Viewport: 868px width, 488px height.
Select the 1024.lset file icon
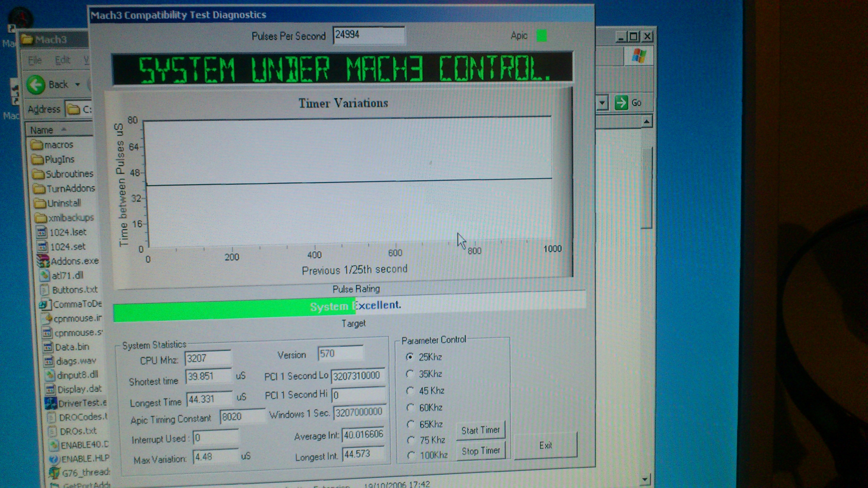tap(42, 232)
